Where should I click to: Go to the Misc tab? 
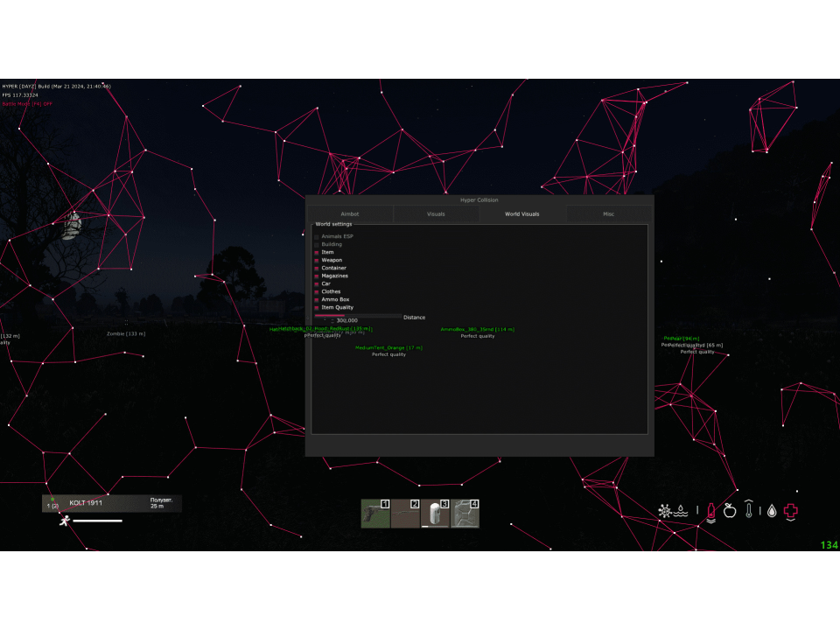[608, 213]
